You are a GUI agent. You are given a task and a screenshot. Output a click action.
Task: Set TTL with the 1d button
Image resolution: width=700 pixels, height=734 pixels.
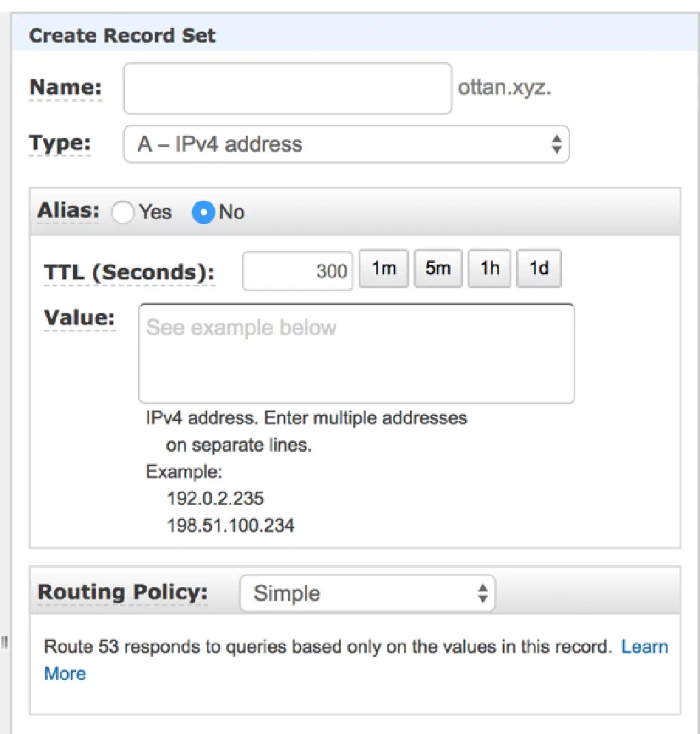tap(539, 269)
